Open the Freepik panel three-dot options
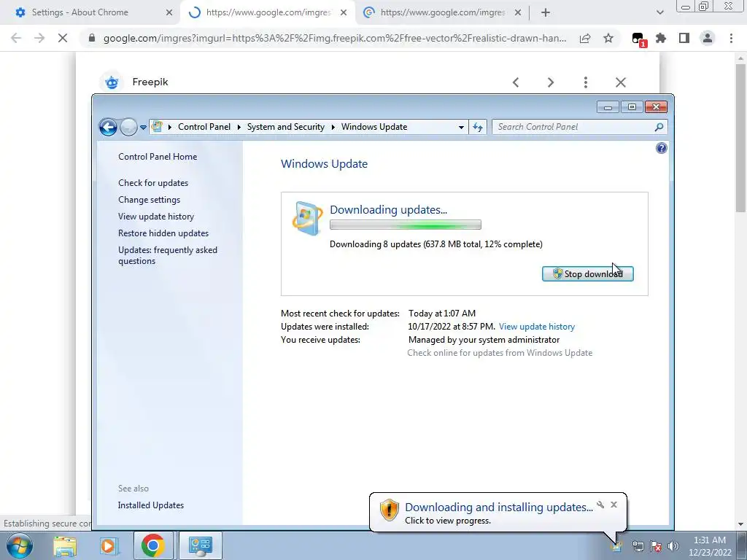This screenshot has height=560, width=747. click(x=586, y=82)
